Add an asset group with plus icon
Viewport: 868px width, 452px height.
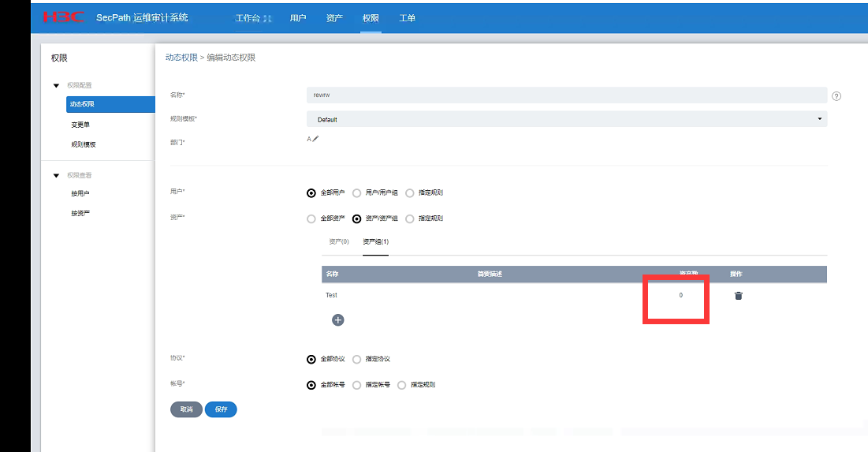pos(337,319)
